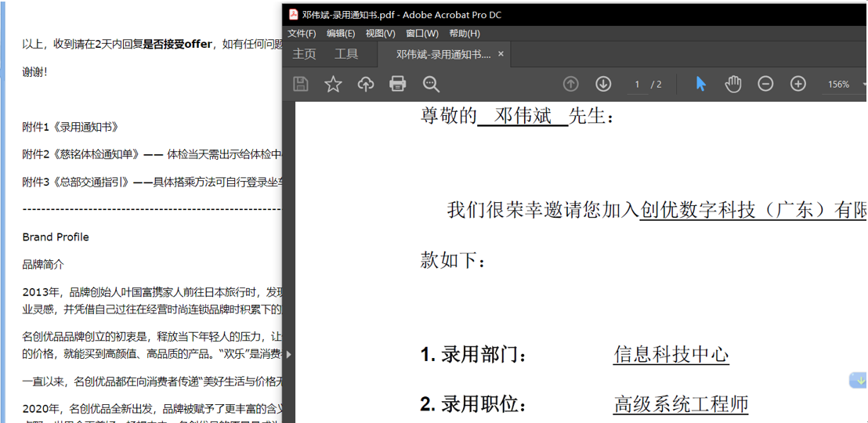Open the 视图(V) menu
The width and height of the screenshot is (868, 423).
tap(380, 33)
